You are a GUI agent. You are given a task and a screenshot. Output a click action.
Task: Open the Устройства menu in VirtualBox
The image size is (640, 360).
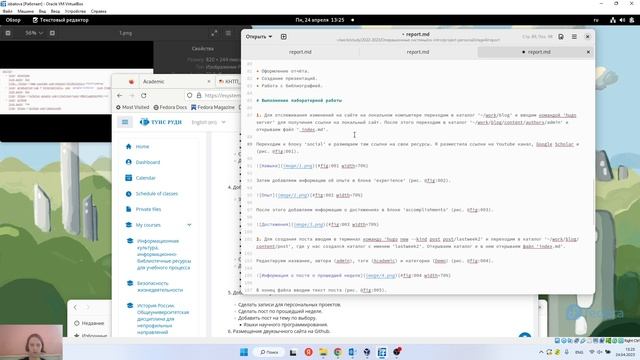(75, 11)
